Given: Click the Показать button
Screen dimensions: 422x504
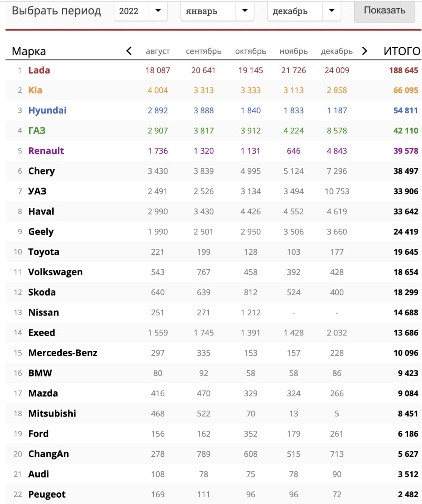Looking at the screenshot, I should [385, 11].
